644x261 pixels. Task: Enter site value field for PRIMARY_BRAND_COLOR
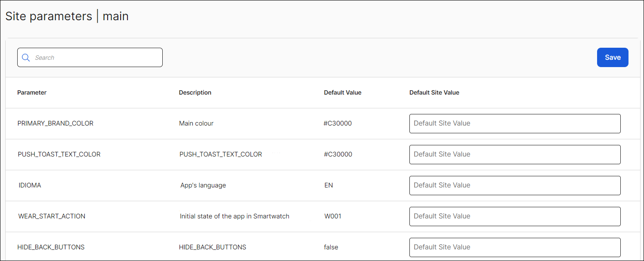(x=514, y=123)
